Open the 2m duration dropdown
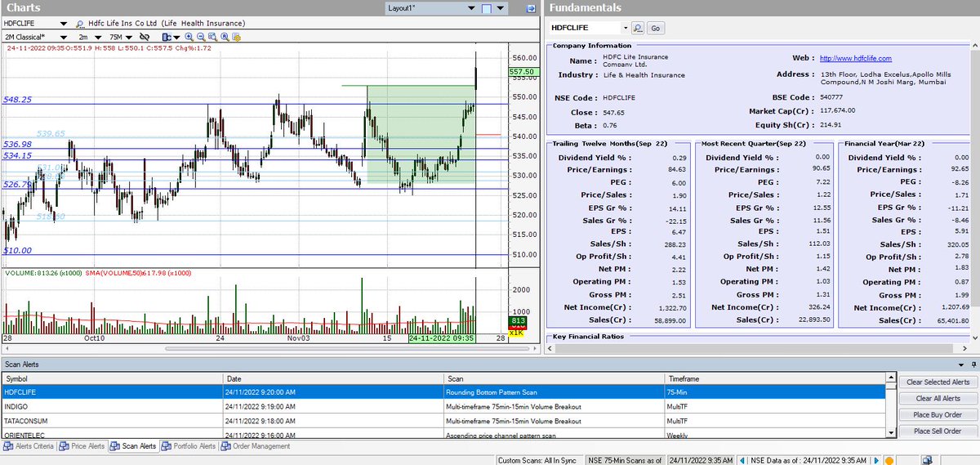 pyautogui.click(x=100, y=37)
